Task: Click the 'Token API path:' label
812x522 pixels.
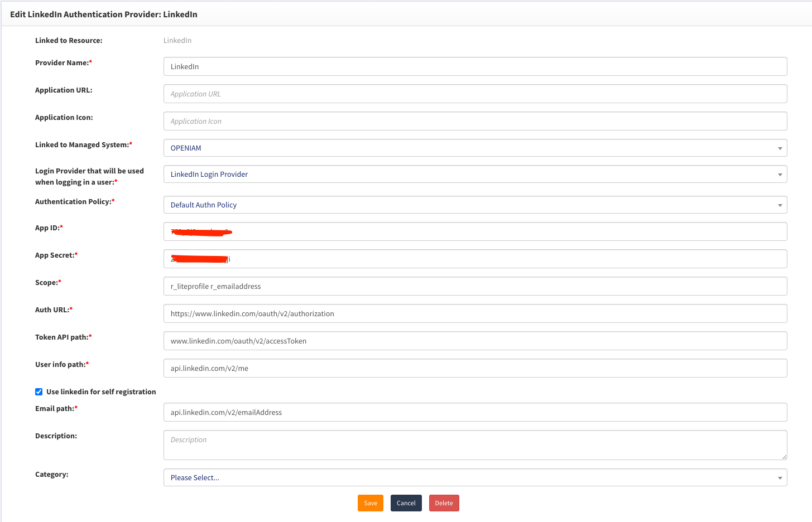Action: click(64, 337)
